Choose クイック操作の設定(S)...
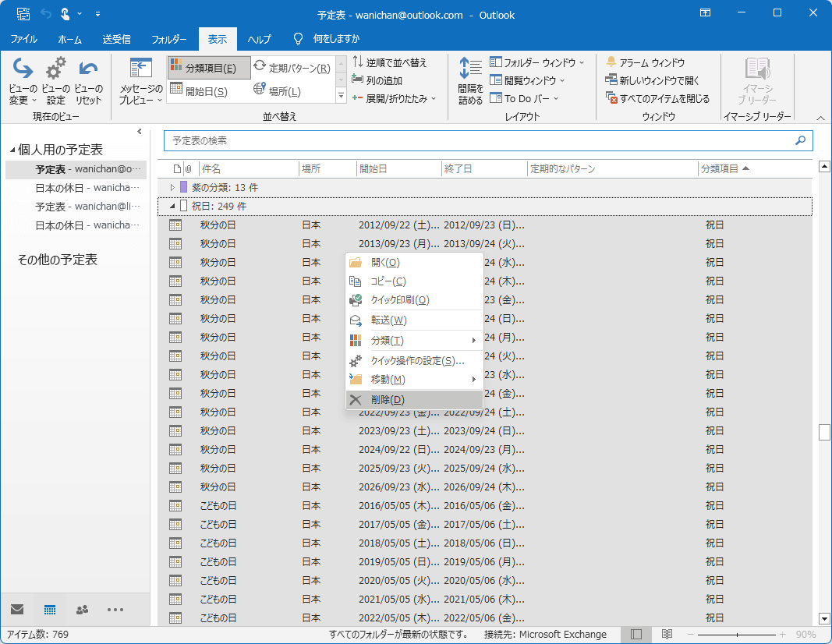 (414, 361)
